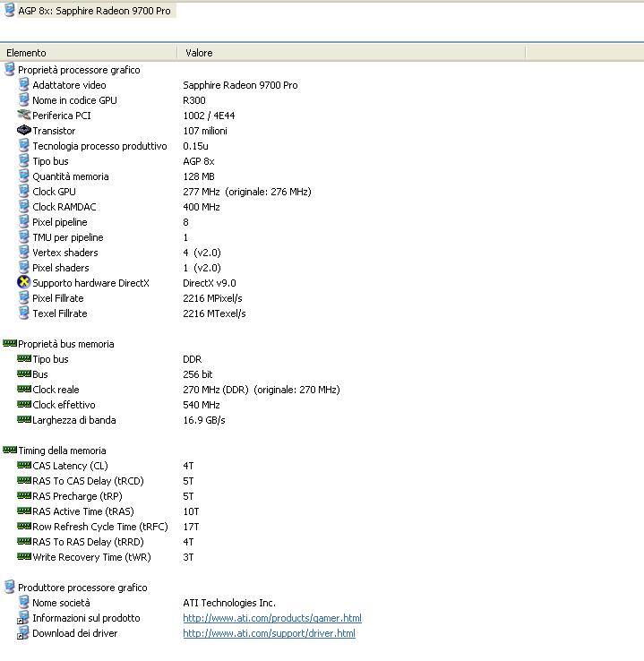Click the CAS Latency (CL) memory icon
The width and height of the screenshot is (644, 661).
click(24, 465)
